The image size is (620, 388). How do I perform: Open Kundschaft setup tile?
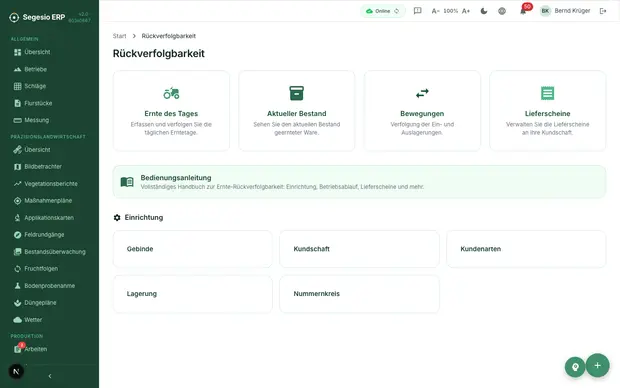tap(359, 249)
